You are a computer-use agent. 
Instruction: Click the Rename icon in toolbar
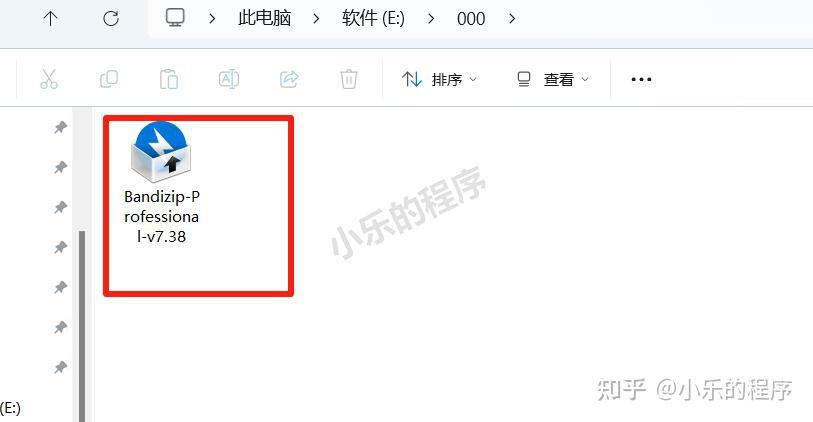229,79
